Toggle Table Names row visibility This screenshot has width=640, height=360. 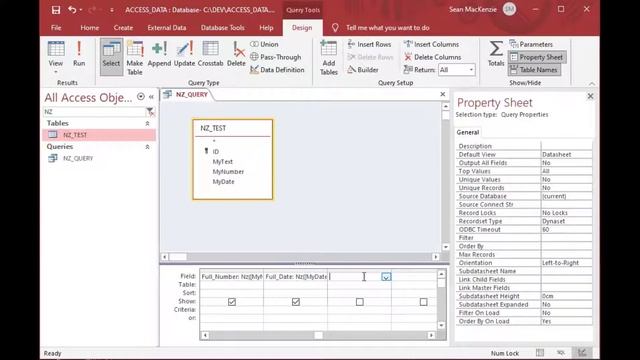pos(534,70)
